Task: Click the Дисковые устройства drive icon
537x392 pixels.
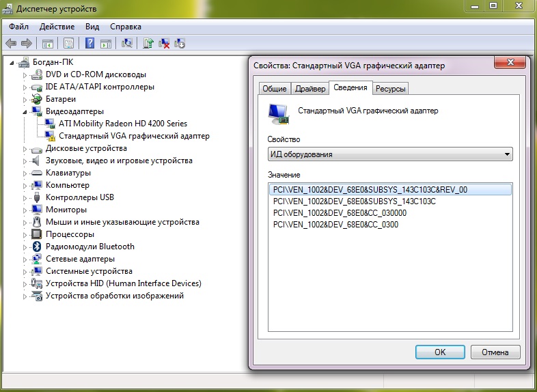Action: click(x=37, y=149)
